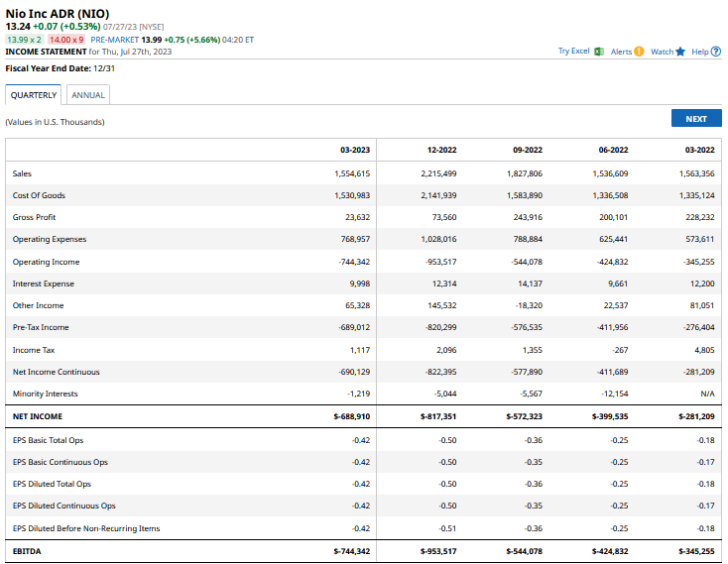The image size is (728, 564).
Task: Select the Sales row label
Action: pyautogui.click(x=22, y=173)
